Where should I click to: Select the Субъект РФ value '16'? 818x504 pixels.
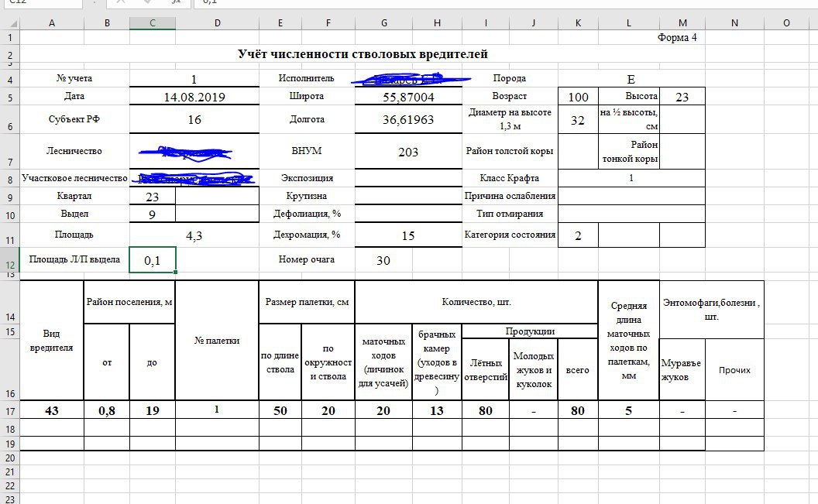pos(194,120)
